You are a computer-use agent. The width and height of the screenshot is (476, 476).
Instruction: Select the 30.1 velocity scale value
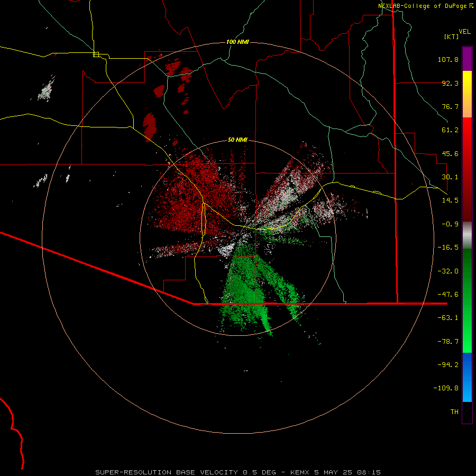click(x=450, y=177)
